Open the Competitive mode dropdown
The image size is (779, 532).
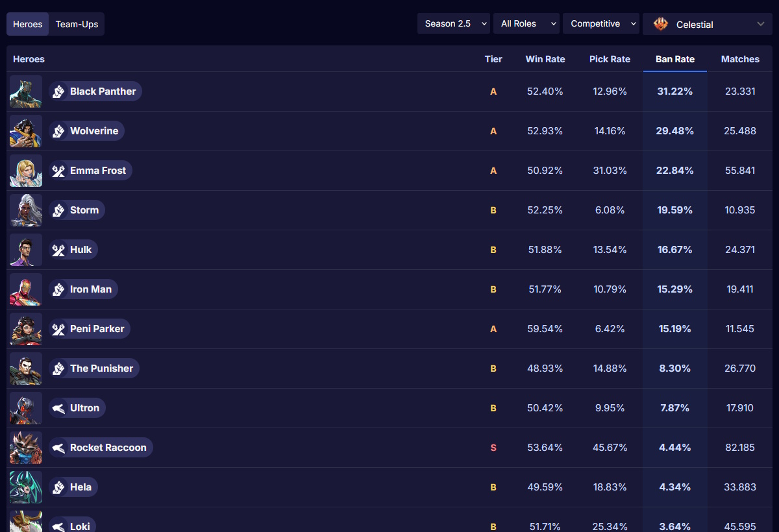(x=601, y=23)
